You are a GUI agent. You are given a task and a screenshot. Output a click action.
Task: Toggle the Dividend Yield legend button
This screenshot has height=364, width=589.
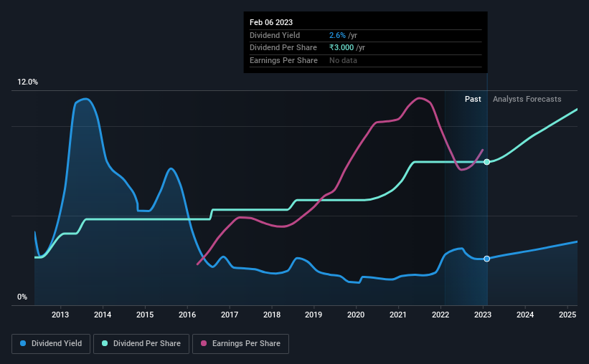pyautogui.click(x=51, y=344)
